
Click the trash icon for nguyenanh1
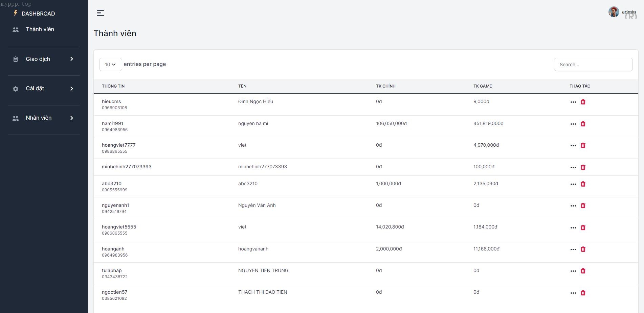tap(583, 206)
